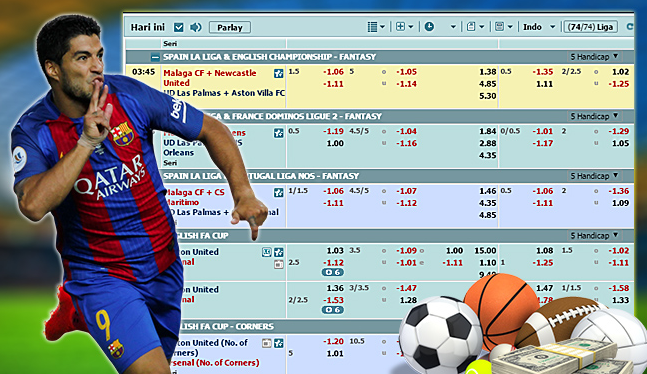The image size is (647, 374).
Task: Bet under odds -1.16 in Ligue 2 Fantasy
Action: click(x=406, y=143)
